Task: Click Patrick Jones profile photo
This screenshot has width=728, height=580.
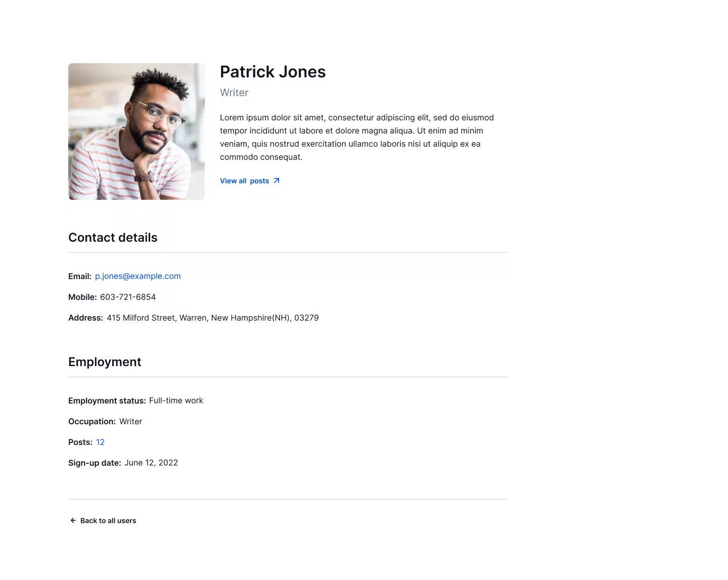Action: click(136, 131)
